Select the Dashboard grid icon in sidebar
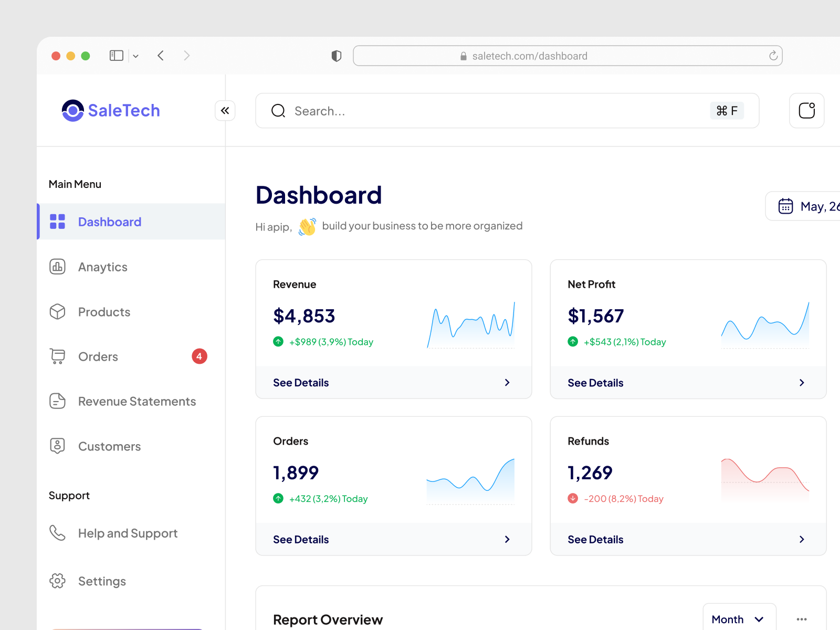This screenshot has width=840, height=630. 56,222
